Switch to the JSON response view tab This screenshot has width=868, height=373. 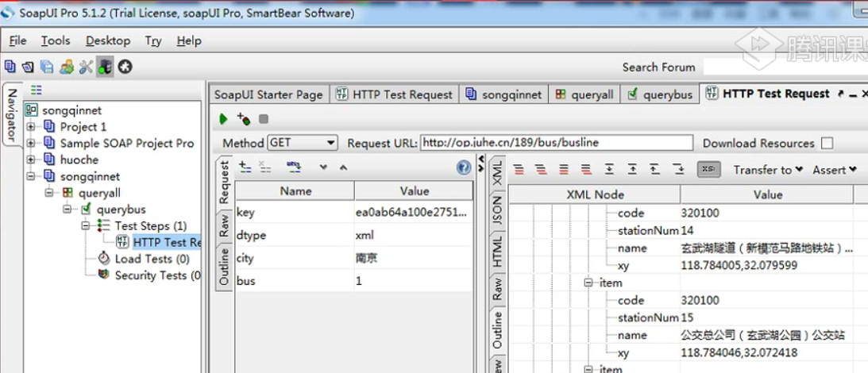tap(498, 209)
